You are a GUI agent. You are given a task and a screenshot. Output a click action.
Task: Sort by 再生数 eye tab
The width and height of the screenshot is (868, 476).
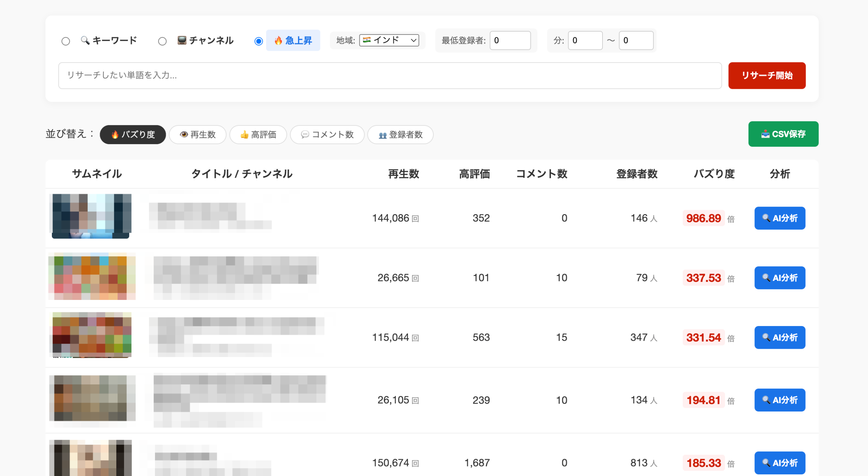coord(198,134)
